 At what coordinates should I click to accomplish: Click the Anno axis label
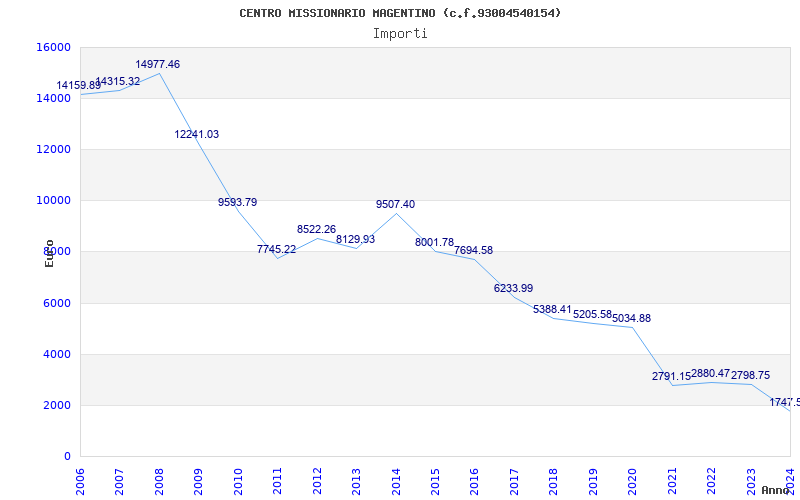pos(775,490)
